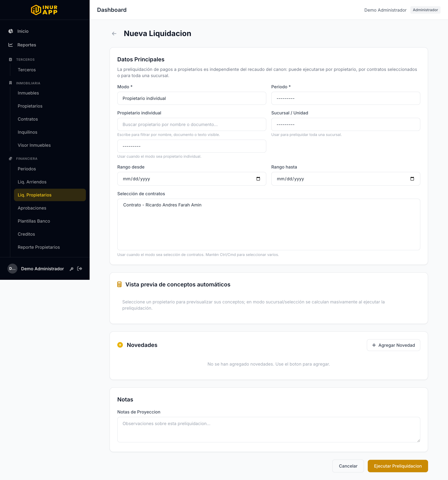Viewport: 448px width, 480px height.
Task: Click the key icon next to Demo Administrador
Action: tap(72, 269)
